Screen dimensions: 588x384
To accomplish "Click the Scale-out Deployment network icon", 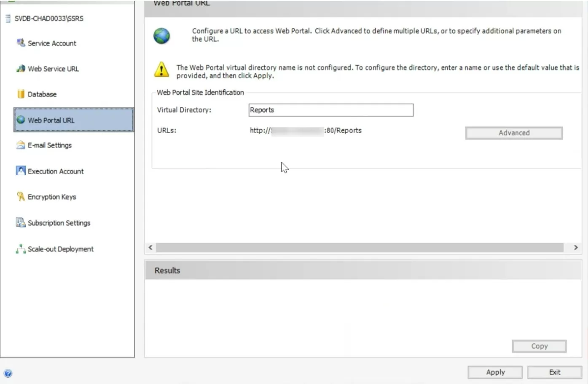I will click(x=21, y=249).
